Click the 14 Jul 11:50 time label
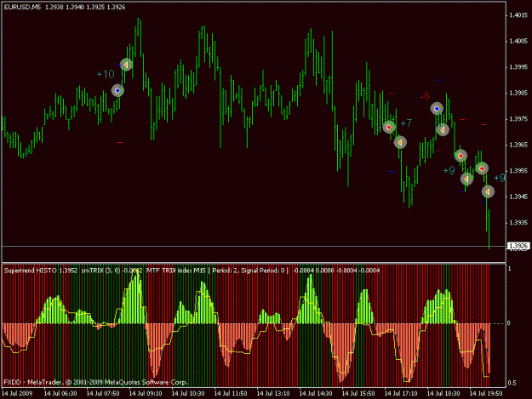The height and width of the screenshot is (399, 532). (231, 393)
